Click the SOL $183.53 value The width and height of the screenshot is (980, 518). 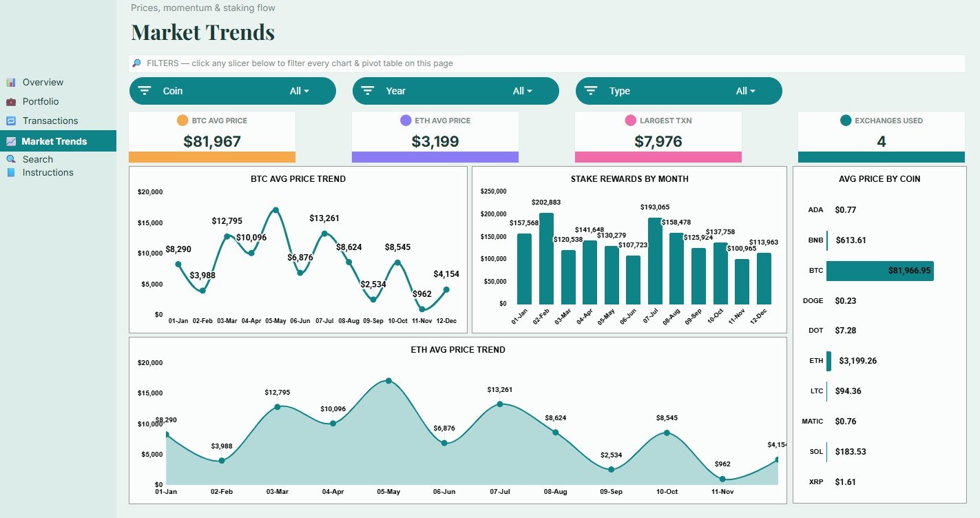(x=851, y=452)
